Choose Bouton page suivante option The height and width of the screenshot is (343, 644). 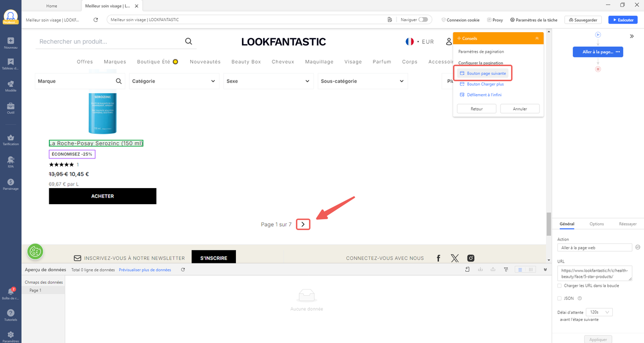click(x=482, y=73)
